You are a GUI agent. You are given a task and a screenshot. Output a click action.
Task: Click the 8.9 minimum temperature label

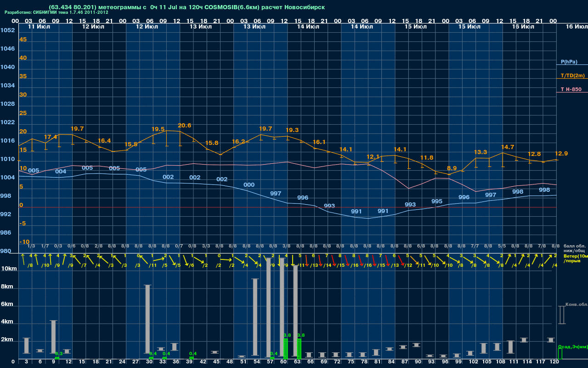click(x=452, y=168)
